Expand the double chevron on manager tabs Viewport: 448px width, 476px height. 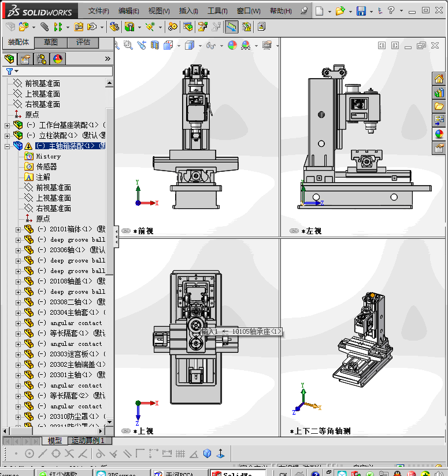pyautogui.click(x=108, y=58)
